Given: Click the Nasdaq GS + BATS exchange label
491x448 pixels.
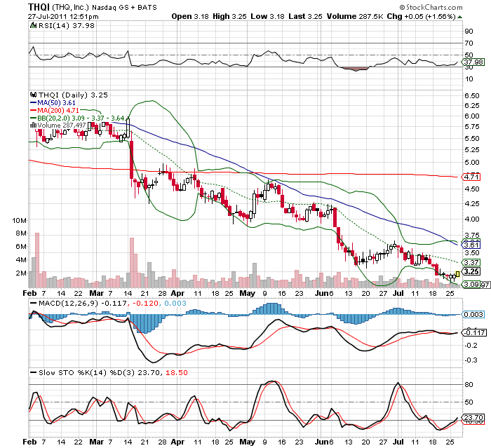Looking at the screenshot, I should click(125, 7).
